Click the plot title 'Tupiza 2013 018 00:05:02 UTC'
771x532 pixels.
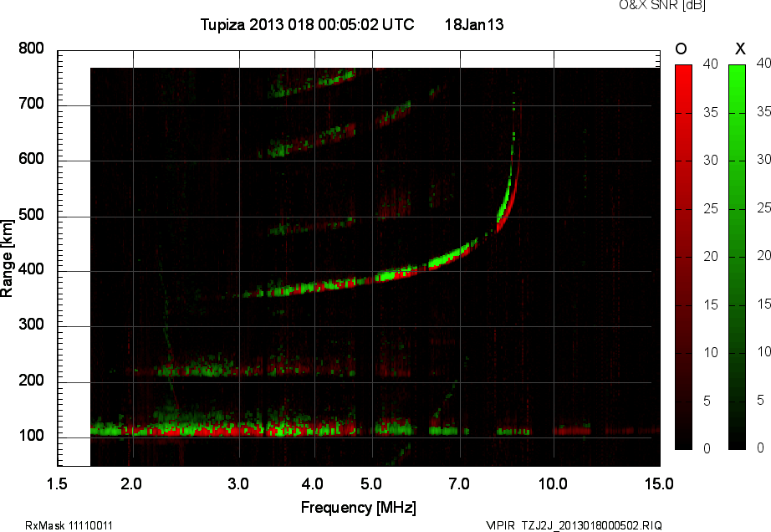[x=308, y=24]
